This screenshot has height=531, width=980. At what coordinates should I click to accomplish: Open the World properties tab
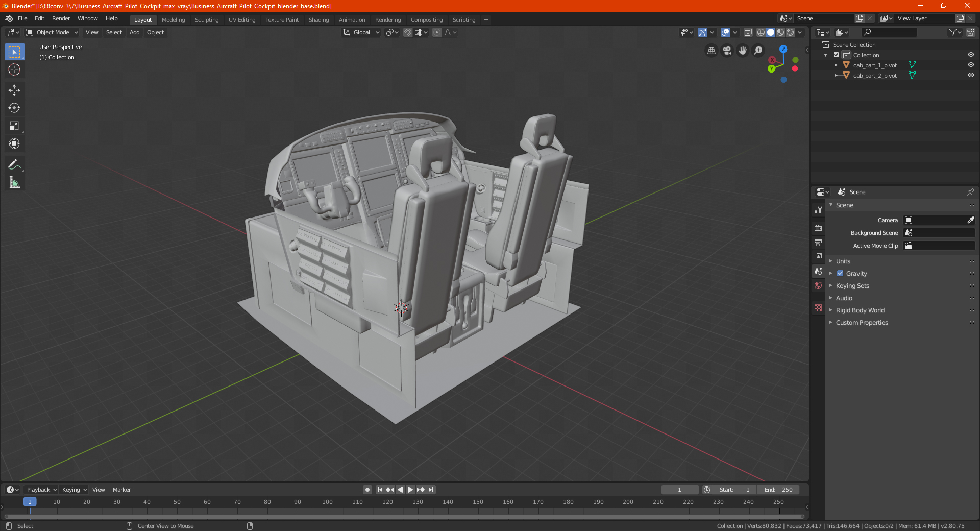(818, 285)
